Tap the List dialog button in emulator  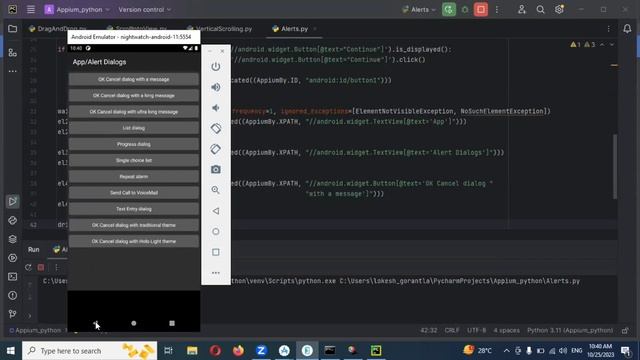point(133,128)
